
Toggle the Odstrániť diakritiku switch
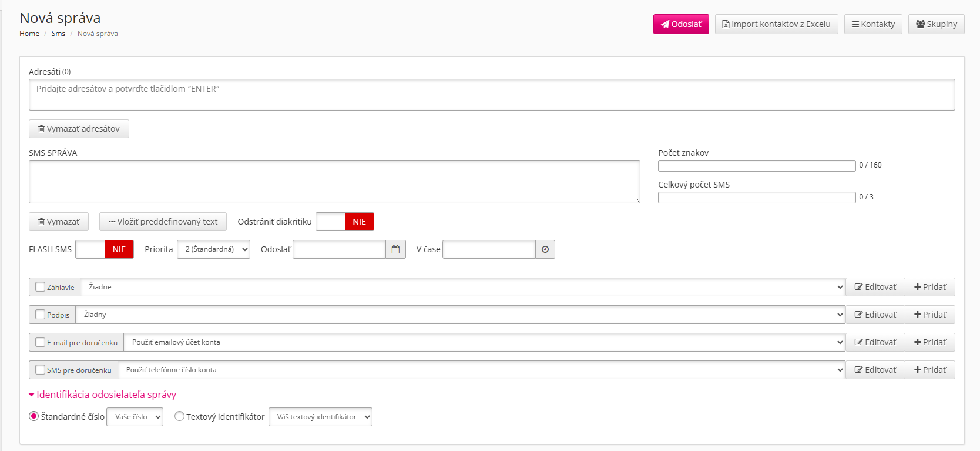(345, 222)
